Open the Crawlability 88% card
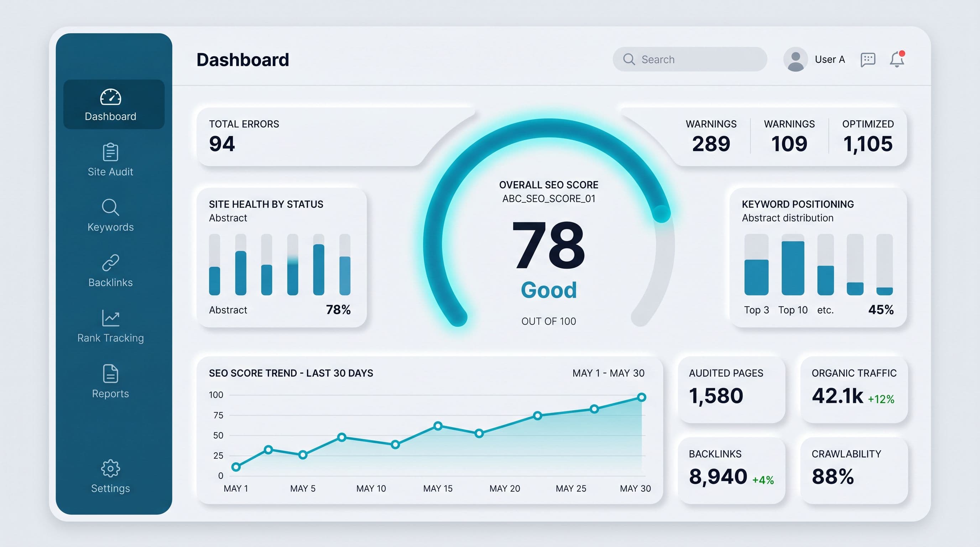Image resolution: width=980 pixels, height=547 pixels. [854, 471]
